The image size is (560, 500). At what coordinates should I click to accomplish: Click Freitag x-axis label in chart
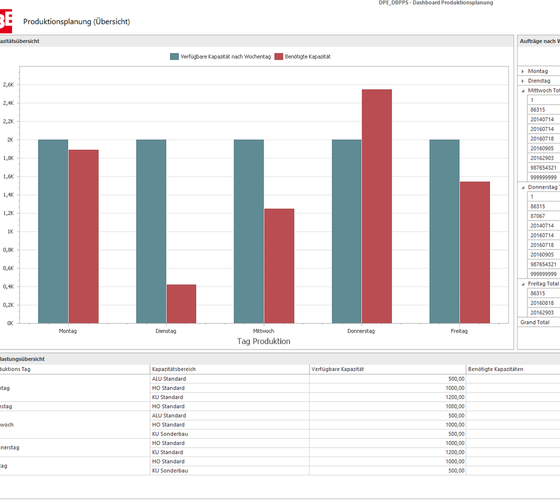pyautogui.click(x=459, y=331)
